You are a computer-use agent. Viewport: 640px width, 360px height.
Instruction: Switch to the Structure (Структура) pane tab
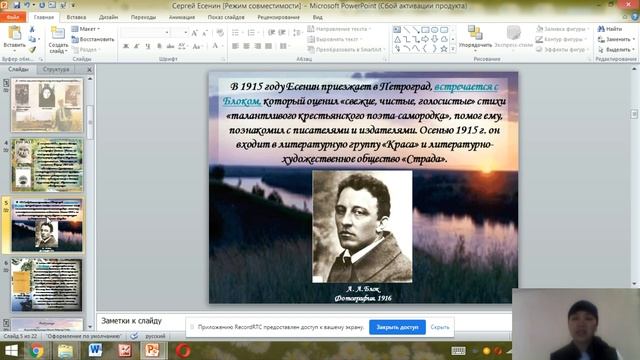56,69
